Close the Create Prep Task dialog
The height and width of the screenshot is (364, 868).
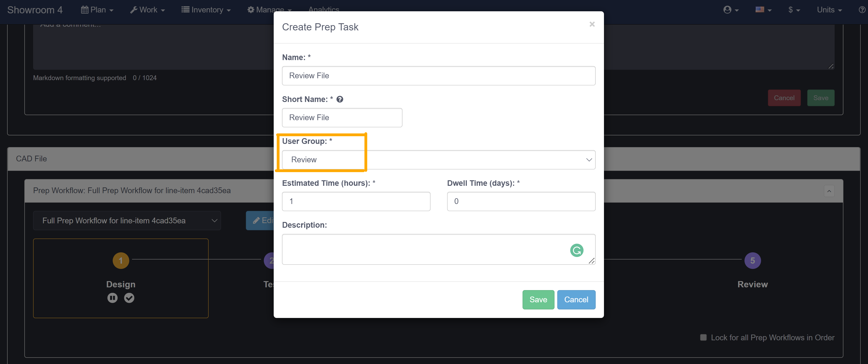[x=592, y=24]
